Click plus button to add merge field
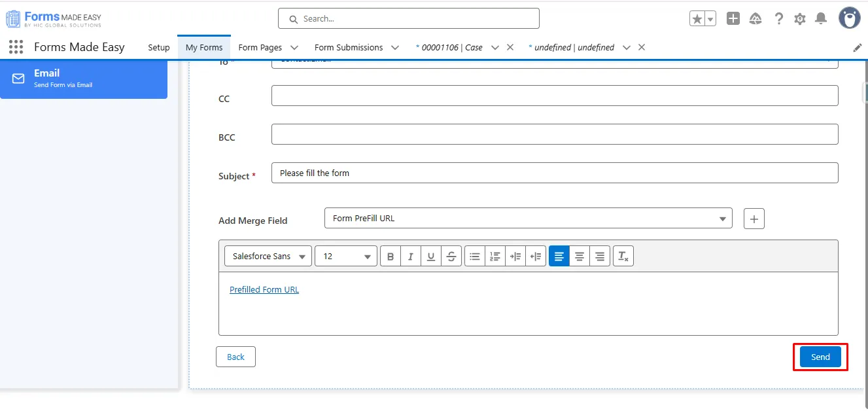This screenshot has width=868, height=411. pos(754,219)
